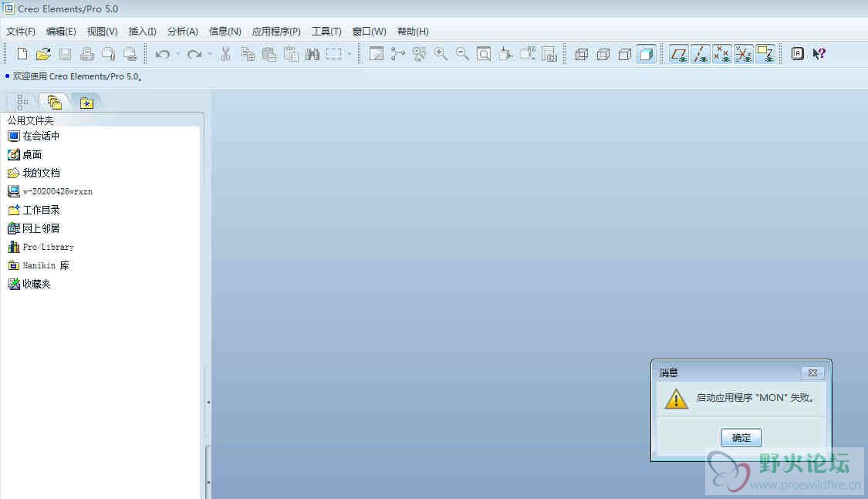Screen dimensions: 868x499
Task: Click the context-sensitive help cursor icon
Action: click(x=819, y=54)
